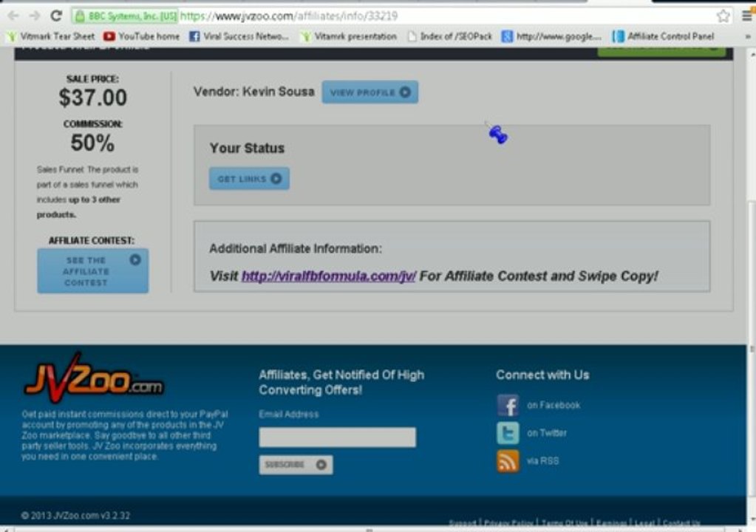This screenshot has width=756, height=532.
Task: Open the 'via RSS' link
Action: coord(543,460)
